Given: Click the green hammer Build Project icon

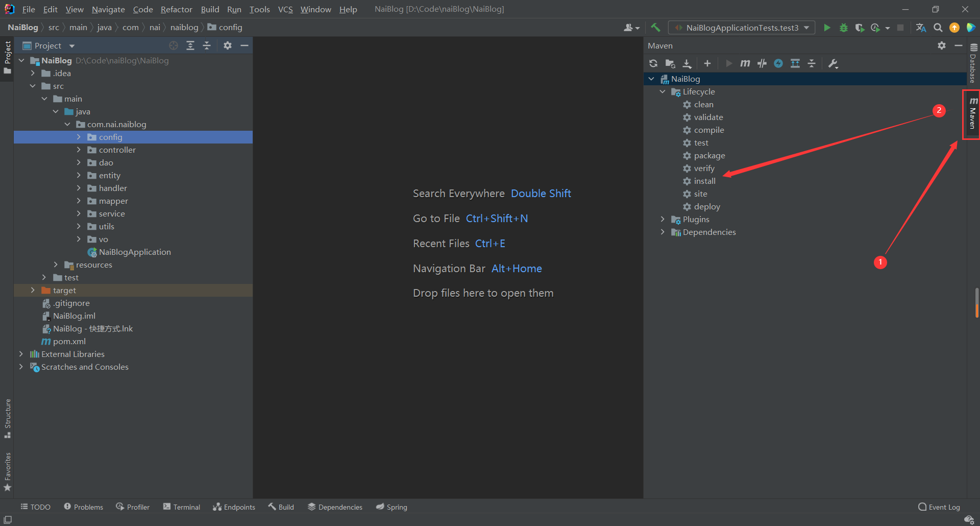Looking at the screenshot, I should click(x=655, y=28).
